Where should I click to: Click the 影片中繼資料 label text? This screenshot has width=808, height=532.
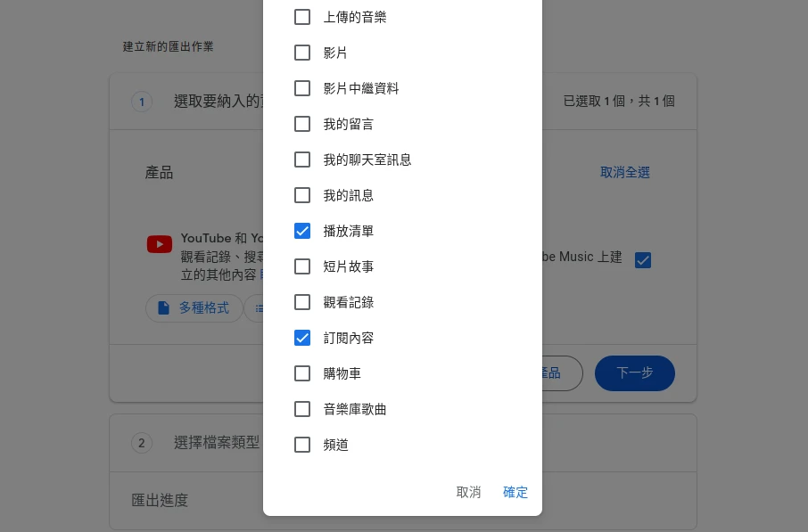coord(361,88)
